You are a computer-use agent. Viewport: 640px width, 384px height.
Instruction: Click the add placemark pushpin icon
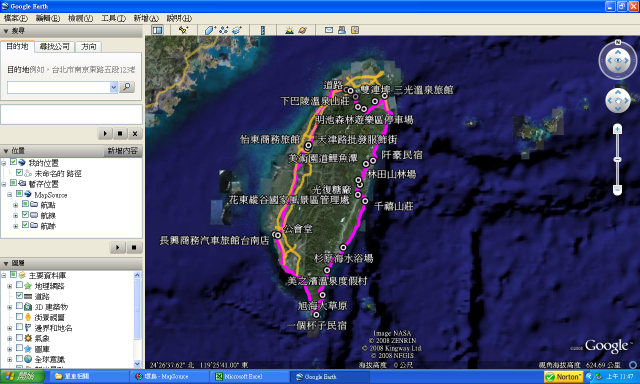[x=184, y=30]
